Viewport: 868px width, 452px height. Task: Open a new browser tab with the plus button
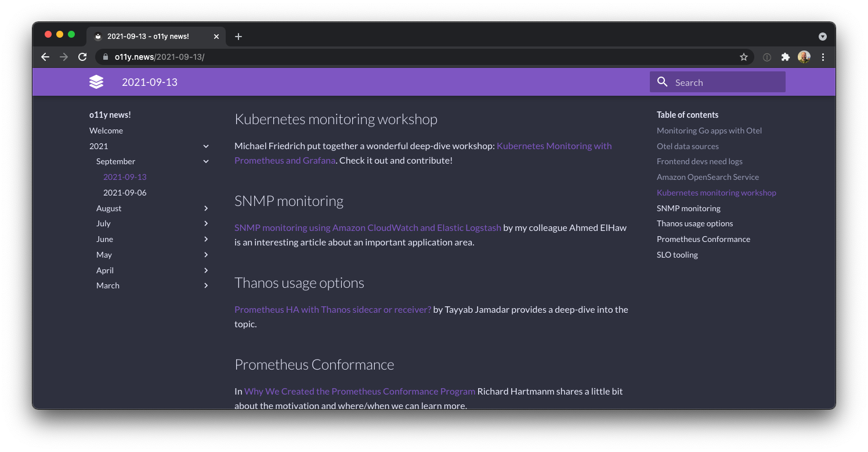(238, 36)
